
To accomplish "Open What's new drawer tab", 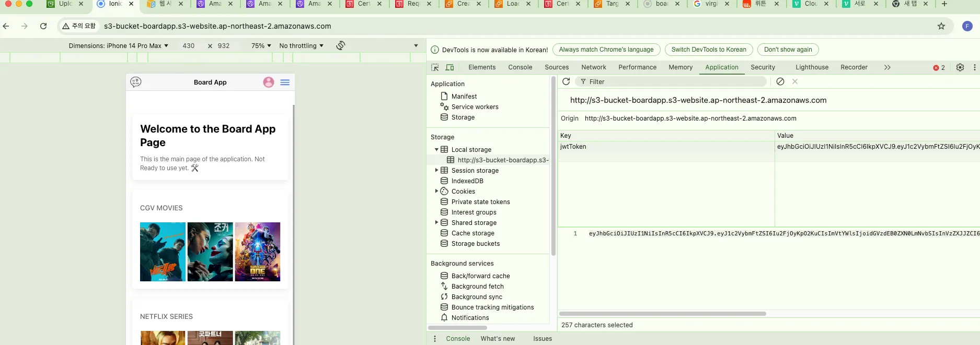I will point(498,339).
